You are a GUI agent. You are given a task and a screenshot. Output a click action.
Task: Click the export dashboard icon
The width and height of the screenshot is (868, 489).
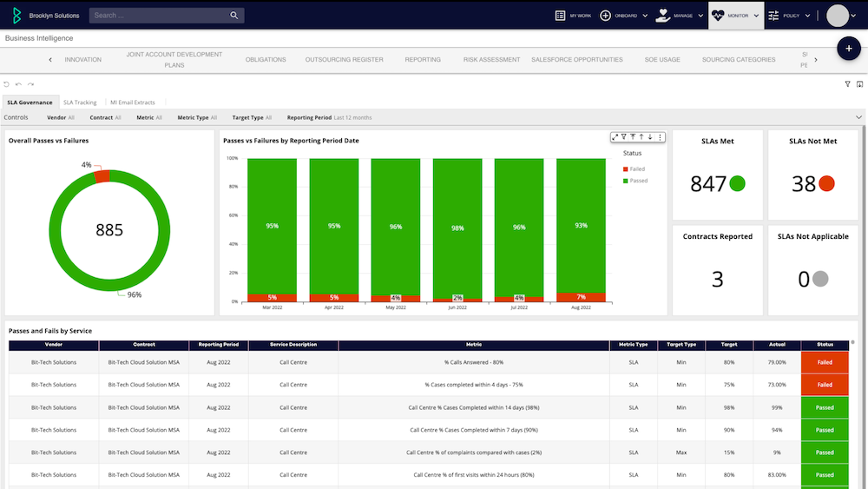859,84
